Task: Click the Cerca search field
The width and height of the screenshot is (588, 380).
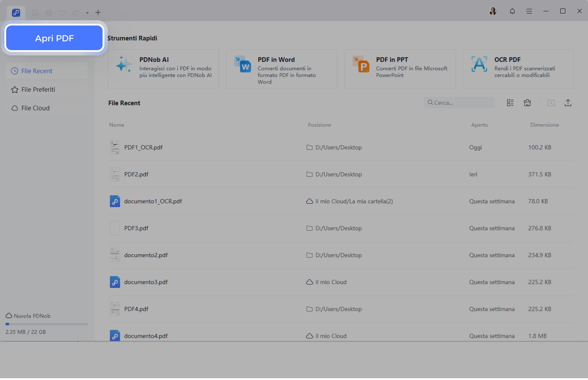Action: pyautogui.click(x=459, y=103)
